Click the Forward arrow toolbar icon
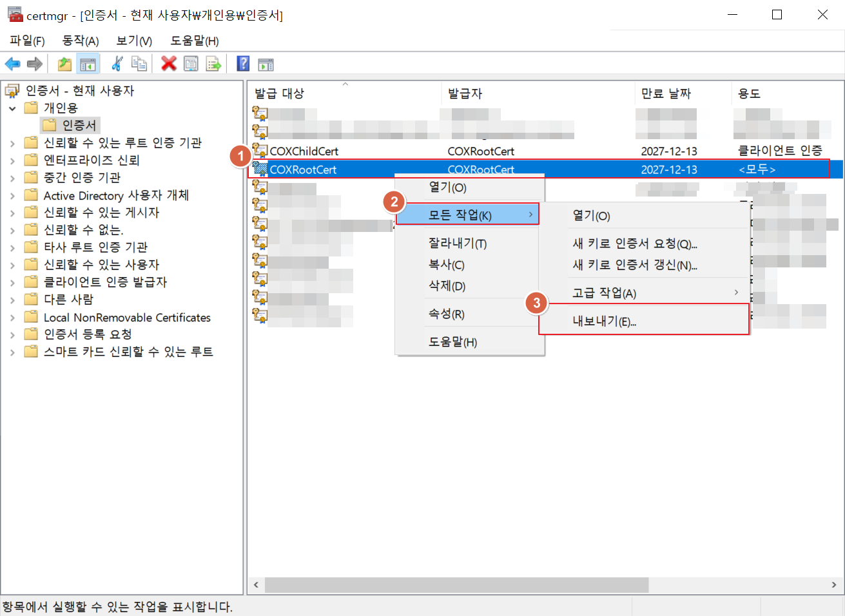 tap(35, 64)
